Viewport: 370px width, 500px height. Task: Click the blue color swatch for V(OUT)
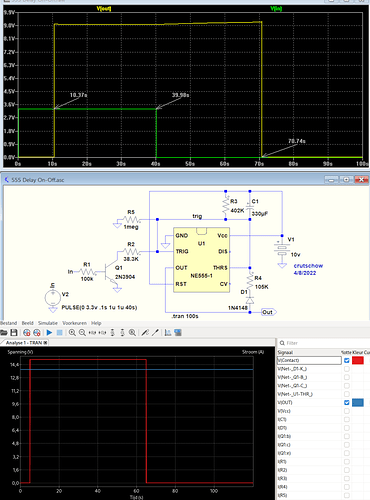pyautogui.click(x=358, y=403)
